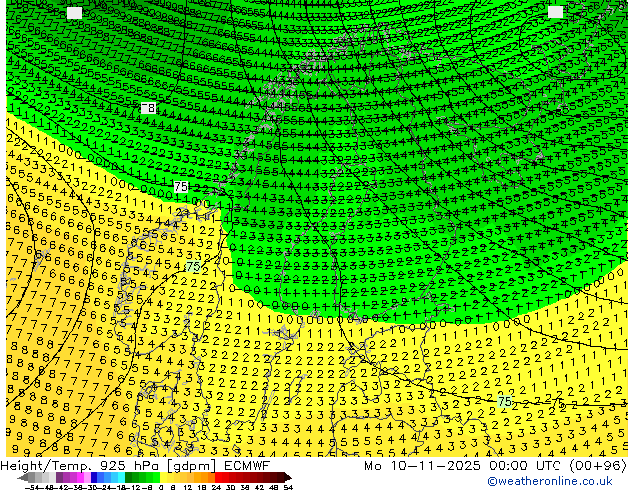
Task: Pick the dark green swatch at -18 in the legend
Action: click(129, 477)
